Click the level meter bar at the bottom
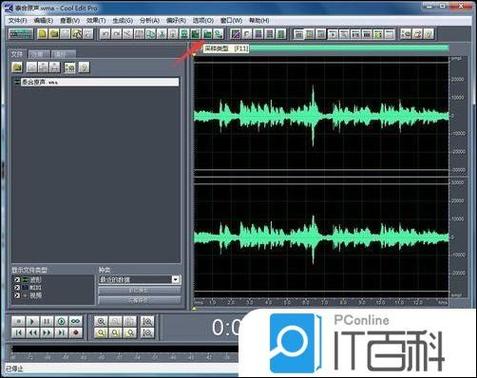 [125, 349]
